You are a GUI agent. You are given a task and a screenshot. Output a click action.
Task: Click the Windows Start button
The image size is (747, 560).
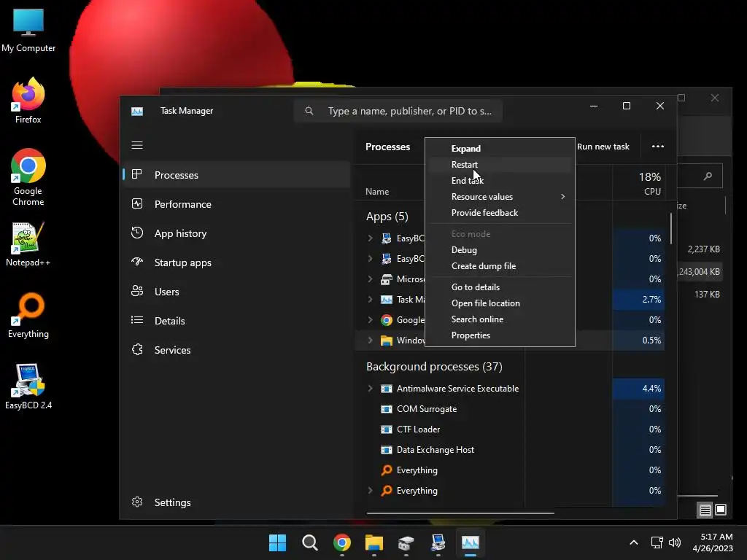tap(278, 542)
